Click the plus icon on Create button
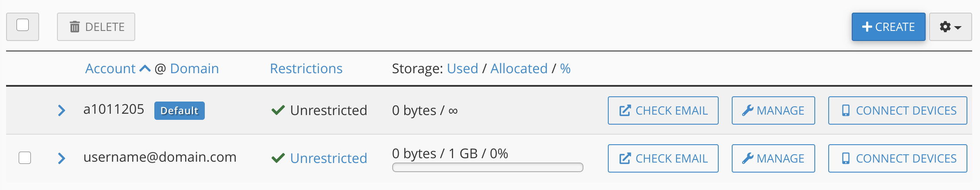 [867, 27]
